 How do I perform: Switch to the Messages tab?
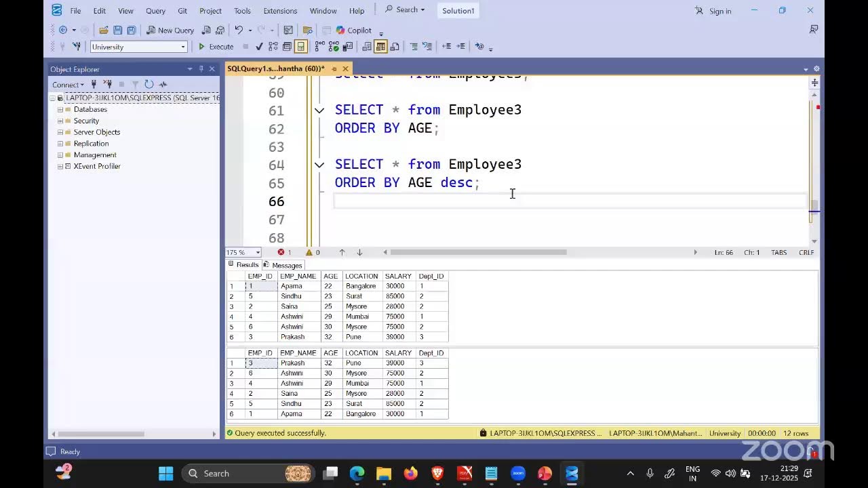283,265
